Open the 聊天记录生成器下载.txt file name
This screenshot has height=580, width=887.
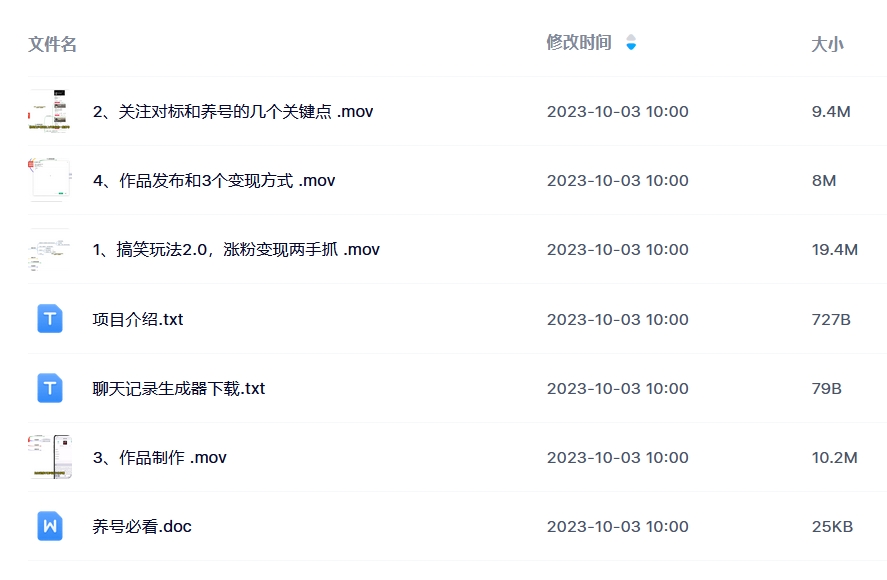coord(179,389)
